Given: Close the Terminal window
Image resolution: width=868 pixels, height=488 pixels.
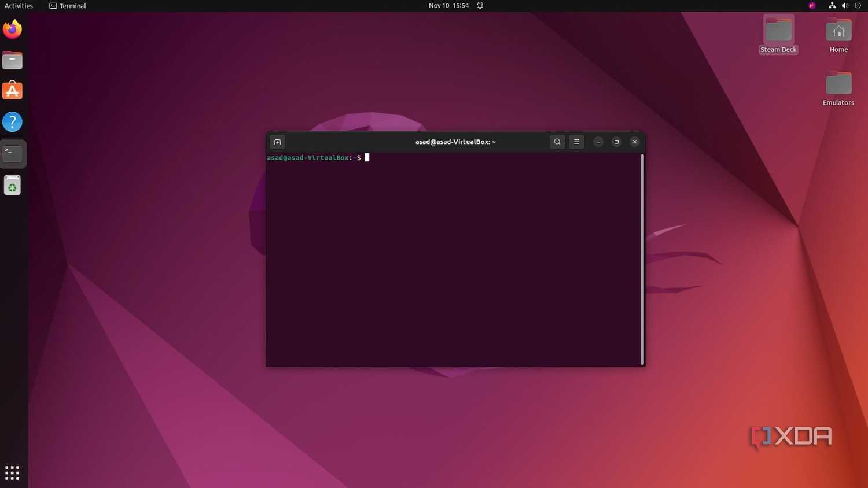Looking at the screenshot, I should 635,142.
